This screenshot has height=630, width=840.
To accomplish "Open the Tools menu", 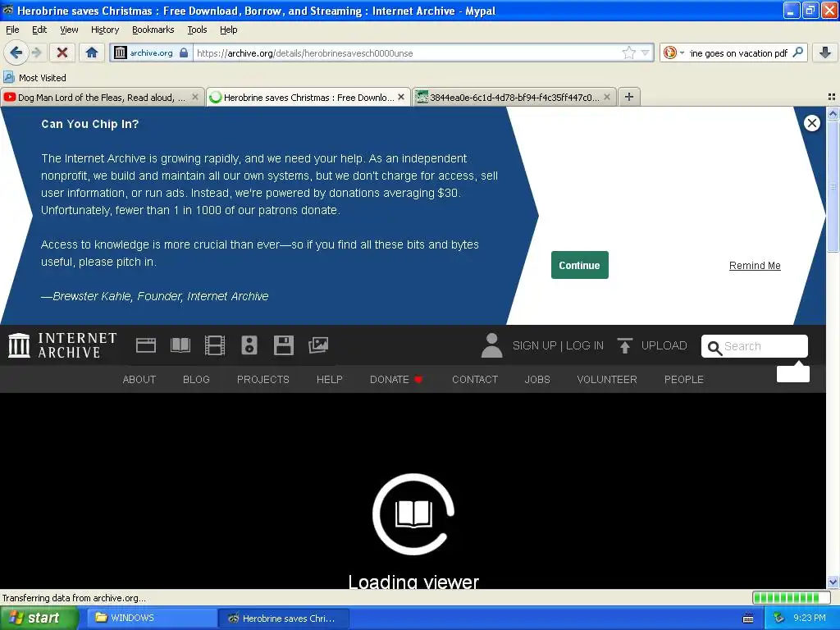I will click(197, 30).
